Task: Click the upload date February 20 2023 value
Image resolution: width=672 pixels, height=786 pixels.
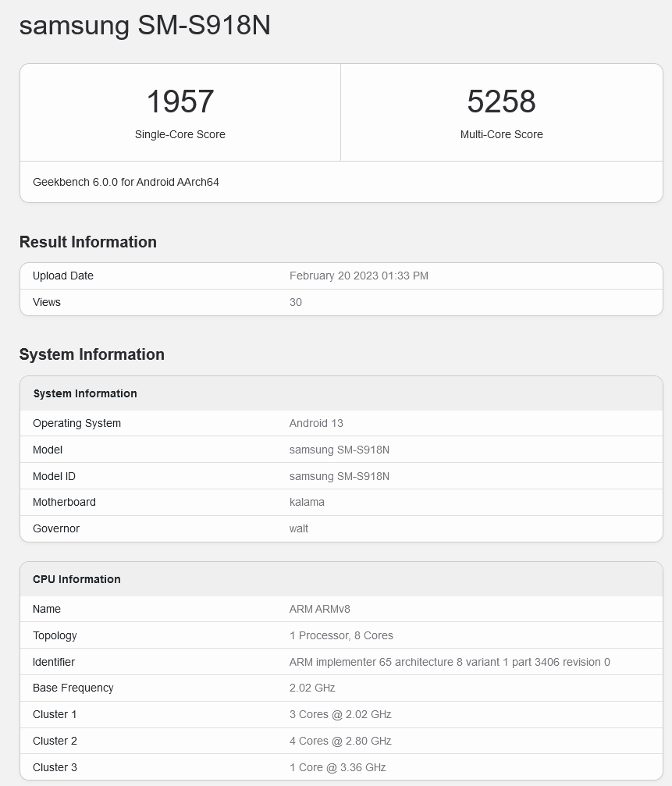Action: 358,276
